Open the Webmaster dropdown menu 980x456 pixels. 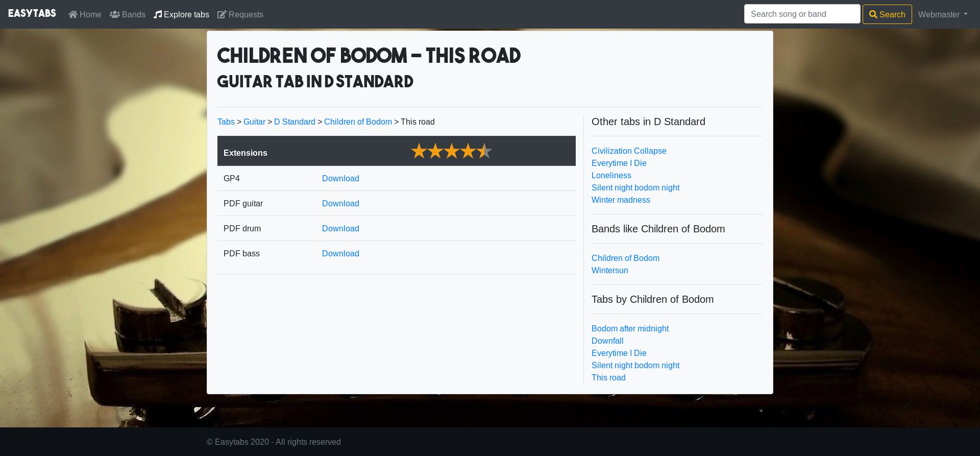point(942,14)
